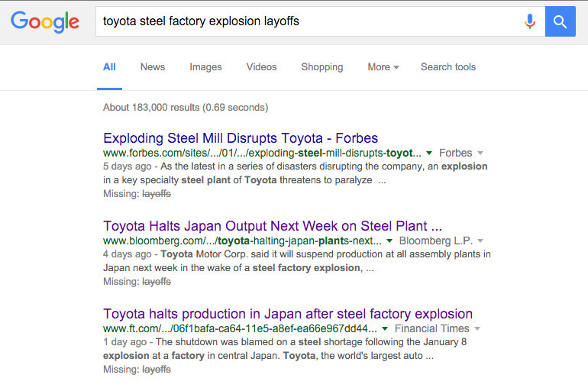The image size is (588, 391).
Task: Activate voice search microphone icon
Action: coord(529,21)
